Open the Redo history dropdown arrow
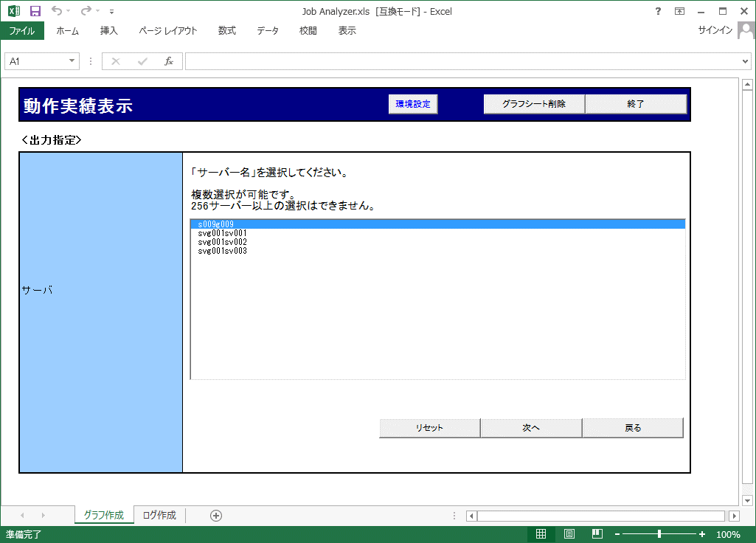756x543 pixels. (98, 10)
